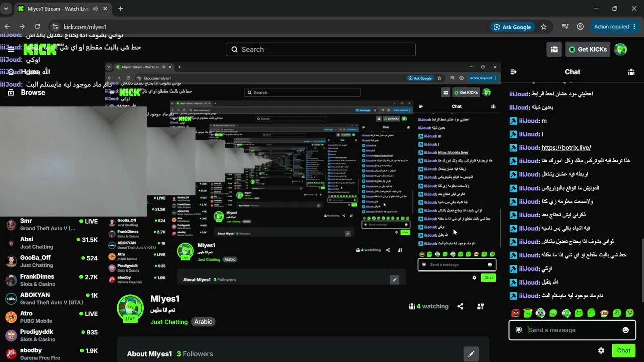
Task: Go back in the browser
Action: [x=7, y=27]
